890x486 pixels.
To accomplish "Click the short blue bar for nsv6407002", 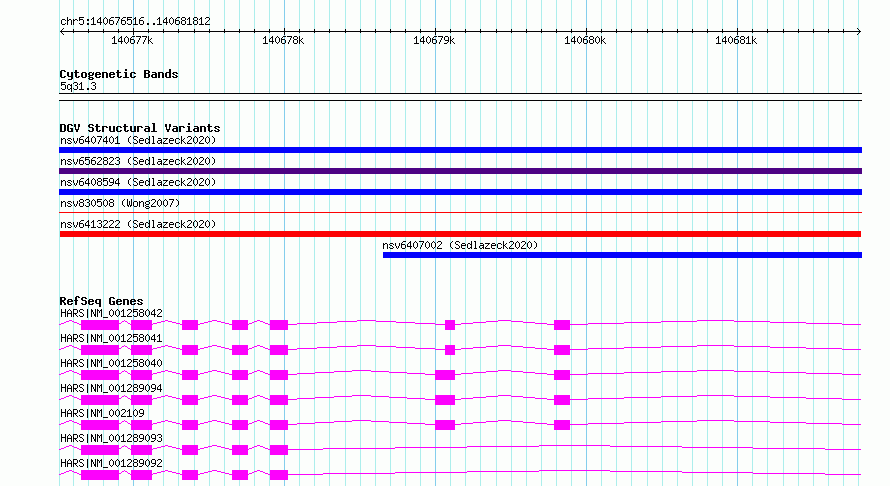I will tap(622, 255).
